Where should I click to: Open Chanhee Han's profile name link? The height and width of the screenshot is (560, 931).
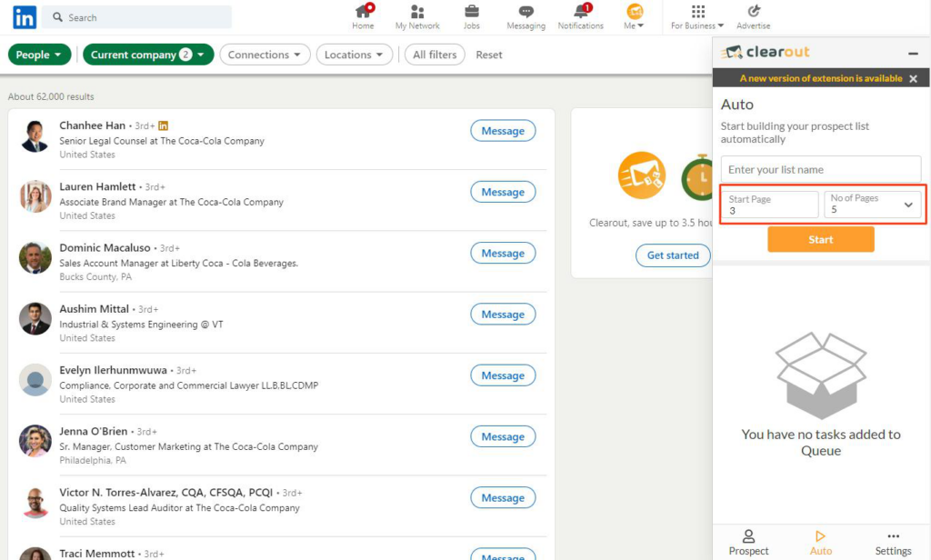pyautogui.click(x=92, y=125)
